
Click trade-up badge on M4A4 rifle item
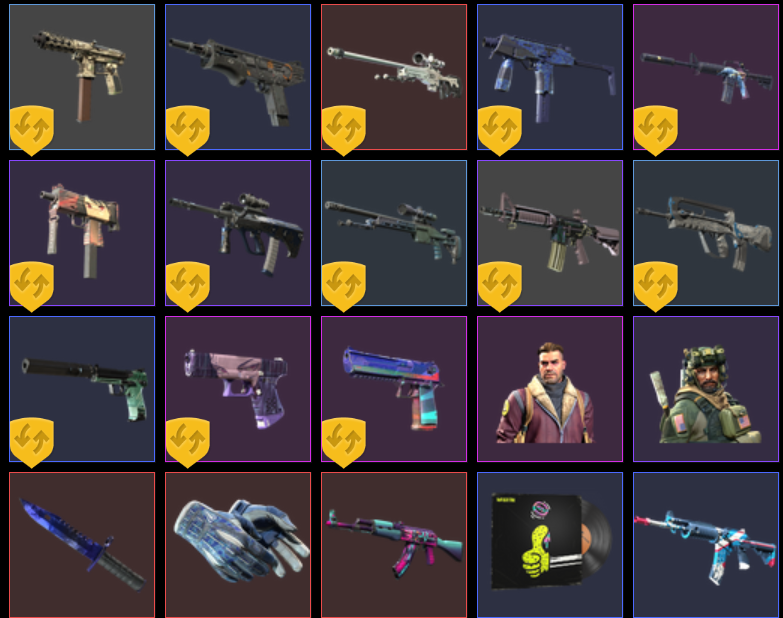coord(500,287)
